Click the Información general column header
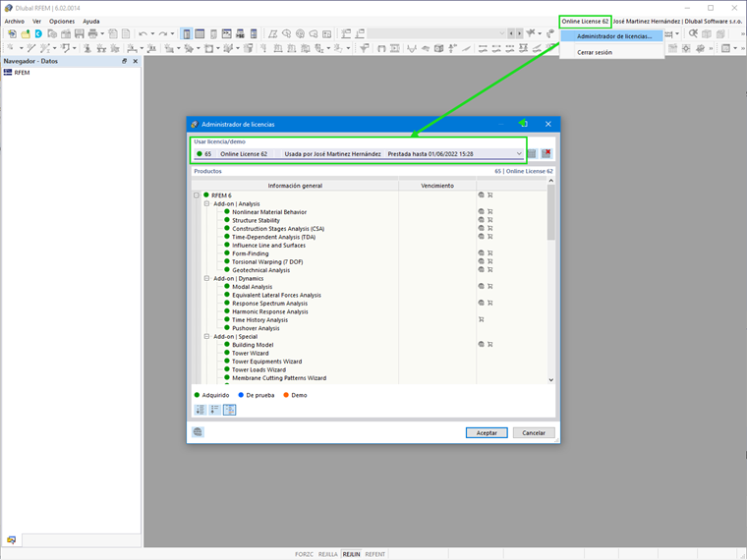 (295, 186)
